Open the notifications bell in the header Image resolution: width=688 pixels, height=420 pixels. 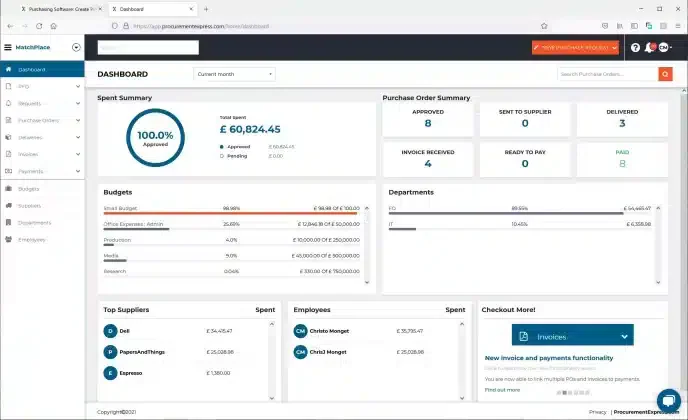[650, 47]
